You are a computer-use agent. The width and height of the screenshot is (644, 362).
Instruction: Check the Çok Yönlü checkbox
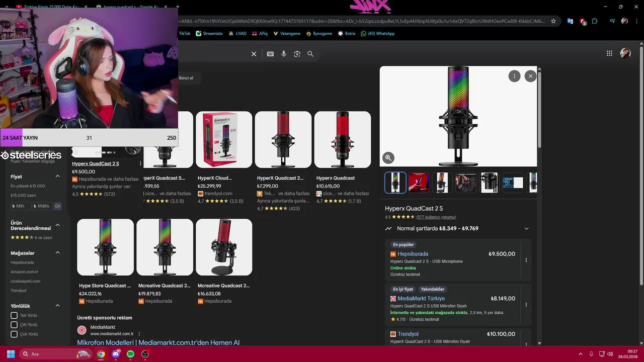pyautogui.click(x=14, y=334)
